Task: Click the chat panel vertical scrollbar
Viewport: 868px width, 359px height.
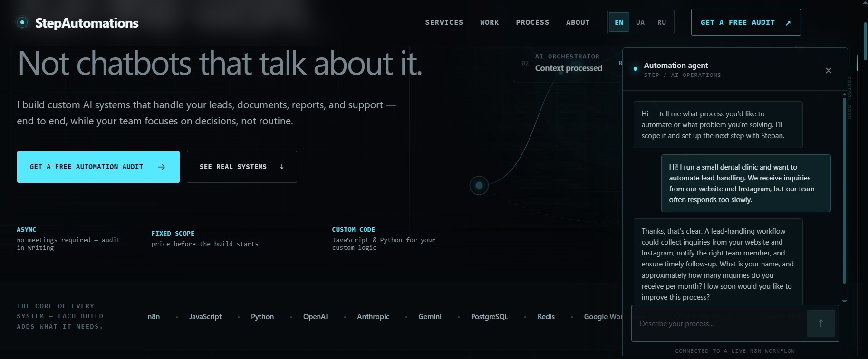Action: 844,191
